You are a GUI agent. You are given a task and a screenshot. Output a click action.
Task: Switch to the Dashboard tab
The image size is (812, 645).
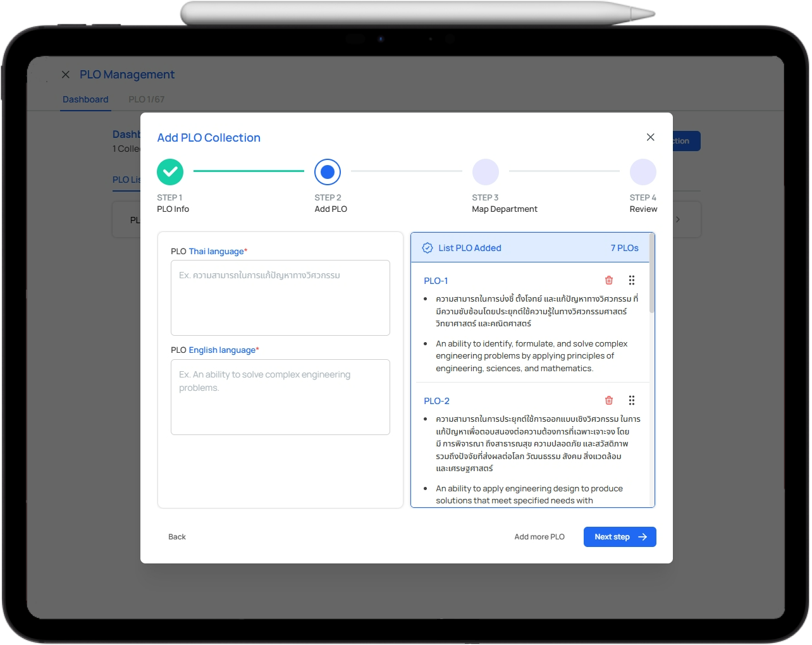(x=85, y=99)
